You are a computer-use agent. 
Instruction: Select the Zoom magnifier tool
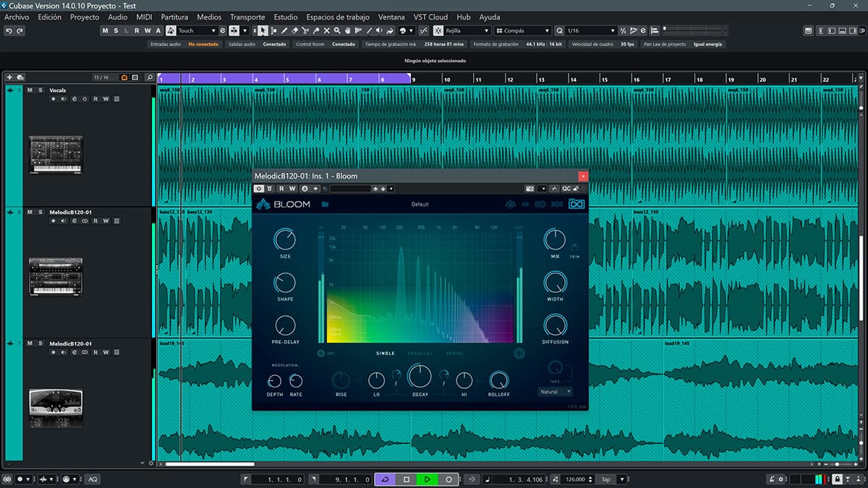[337, 31]
